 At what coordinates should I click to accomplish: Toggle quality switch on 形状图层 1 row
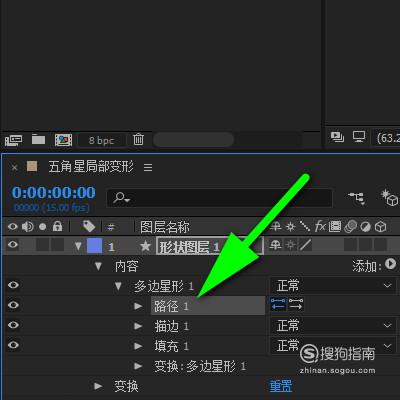point(306,246)
